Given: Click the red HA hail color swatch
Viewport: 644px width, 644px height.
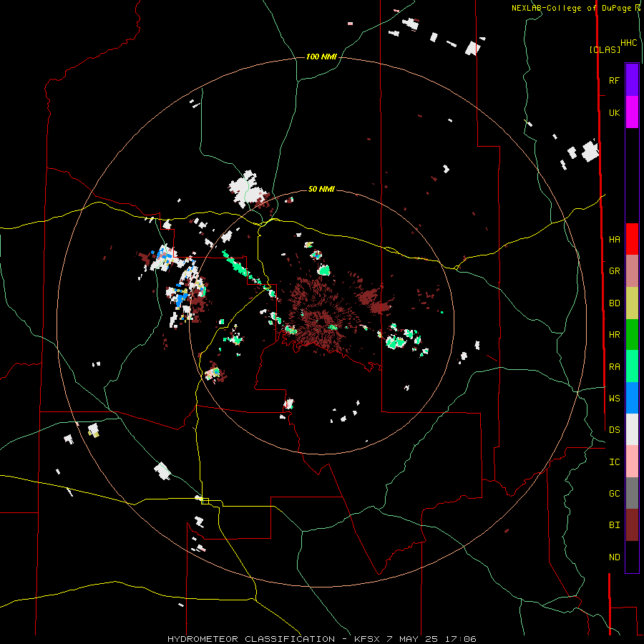Looking at the screenshot, I should coord(632,239).
